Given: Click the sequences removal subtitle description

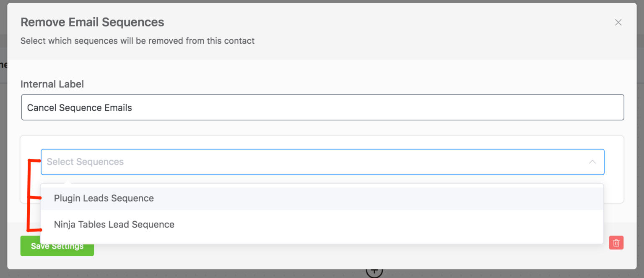Looking at the screenshot, I should tap(138, 41).
